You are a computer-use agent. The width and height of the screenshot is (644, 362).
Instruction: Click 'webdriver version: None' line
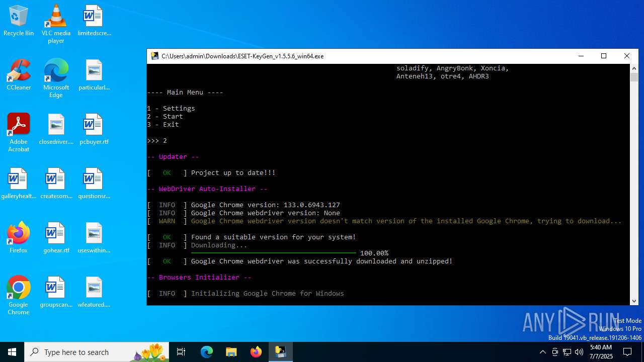point(244,213)
